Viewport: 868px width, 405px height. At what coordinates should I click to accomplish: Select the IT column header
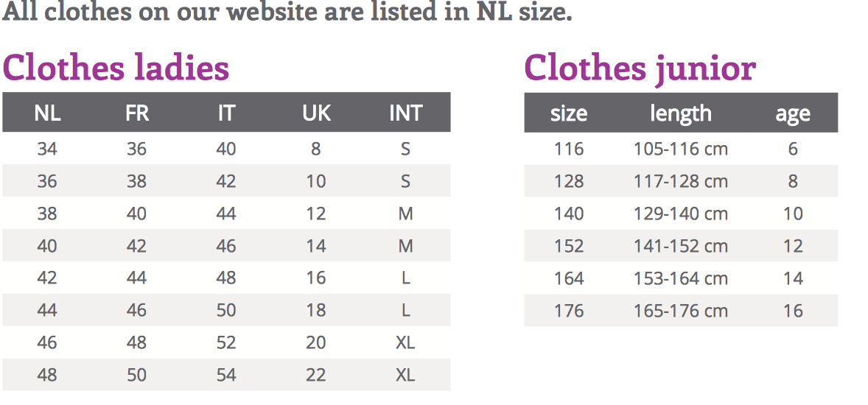click(x=226, y=113)
